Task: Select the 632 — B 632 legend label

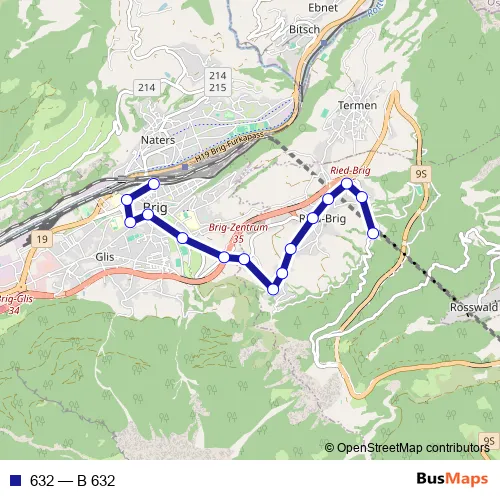Action: 72,481
